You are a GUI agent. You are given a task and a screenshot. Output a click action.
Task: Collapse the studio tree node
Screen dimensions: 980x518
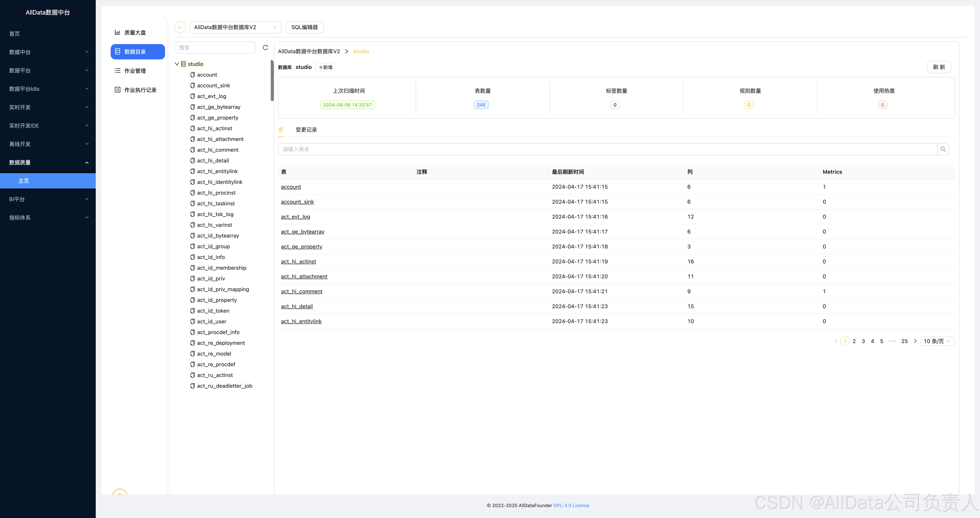(x=177, y=64)
